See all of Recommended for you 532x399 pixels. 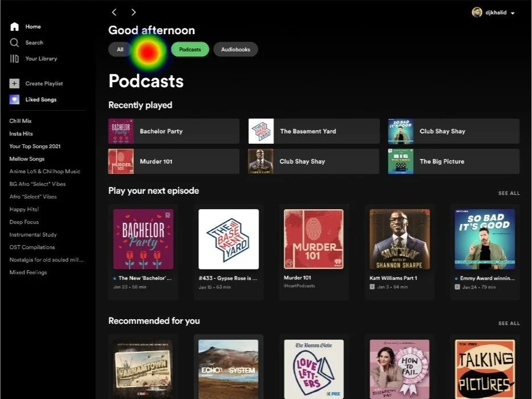click(x=509, y=323)
